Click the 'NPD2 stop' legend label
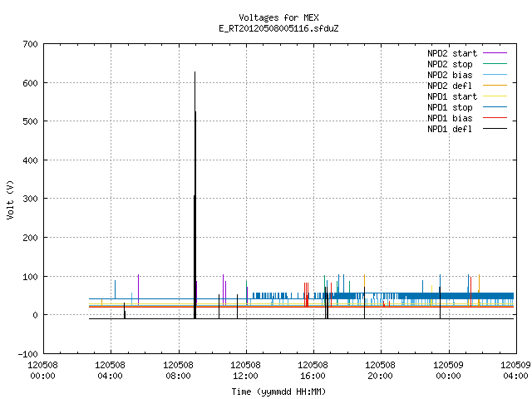Screen dimensions: 532x399 point(450,64)
